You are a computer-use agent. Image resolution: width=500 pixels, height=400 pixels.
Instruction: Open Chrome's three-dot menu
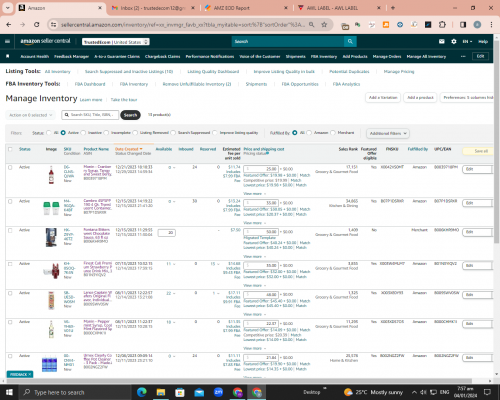pos(491,24)
